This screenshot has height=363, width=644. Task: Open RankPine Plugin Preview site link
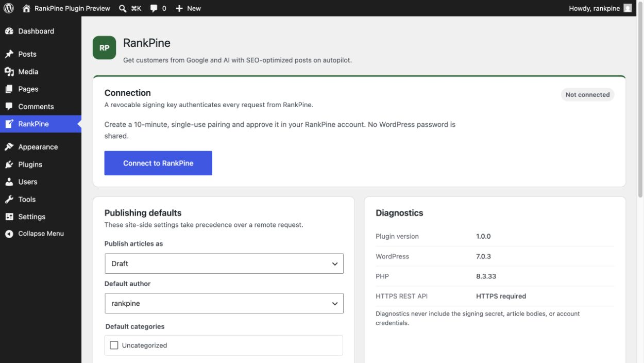[x=72, y=8]
